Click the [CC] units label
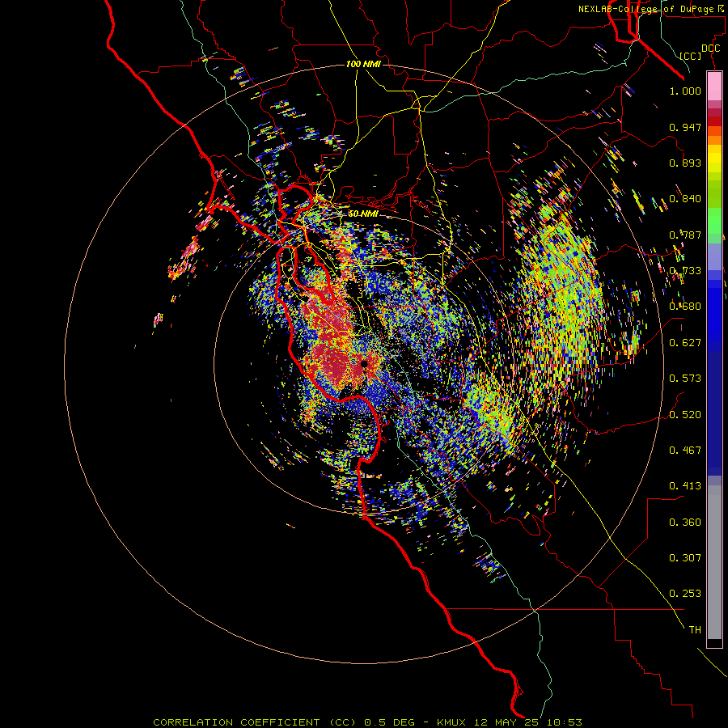 point(691,56)
